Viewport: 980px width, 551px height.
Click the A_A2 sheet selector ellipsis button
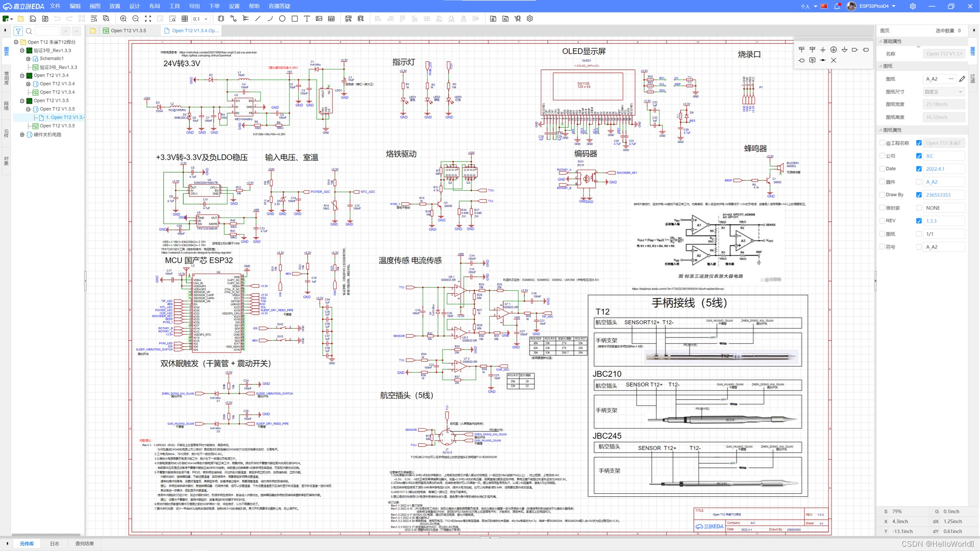pyautogui.click(x=951, y=79)
